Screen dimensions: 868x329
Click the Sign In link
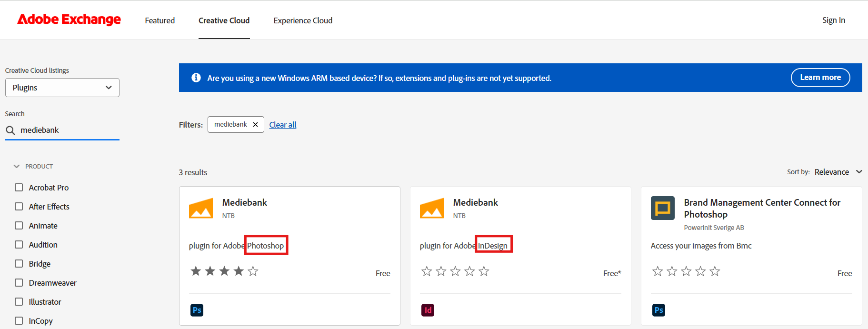click(834, 20)
